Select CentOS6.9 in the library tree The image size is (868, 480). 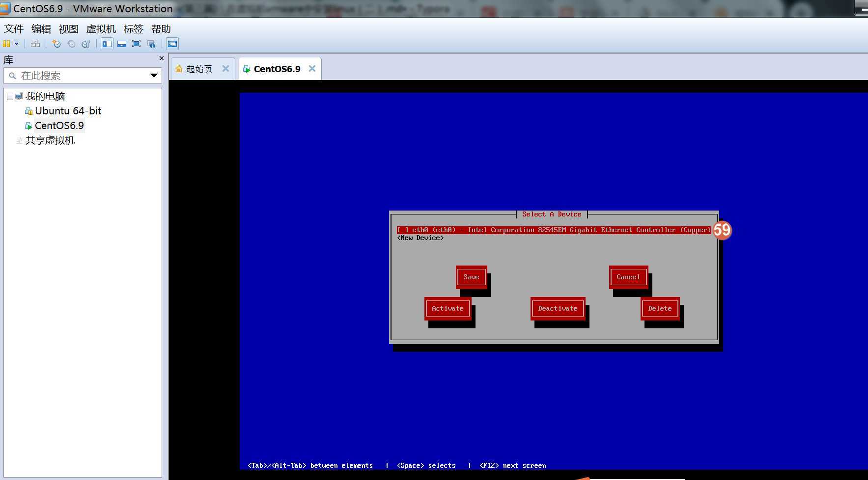tap(59, 126)
